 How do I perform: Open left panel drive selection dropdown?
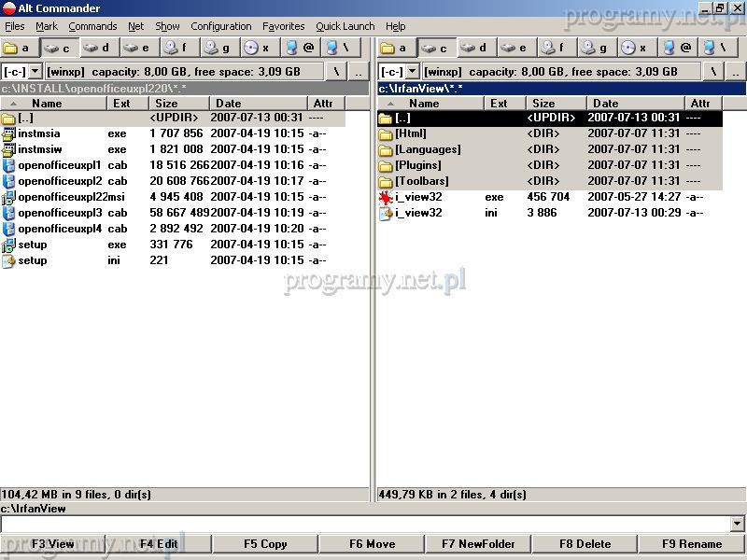coord(35,71)
